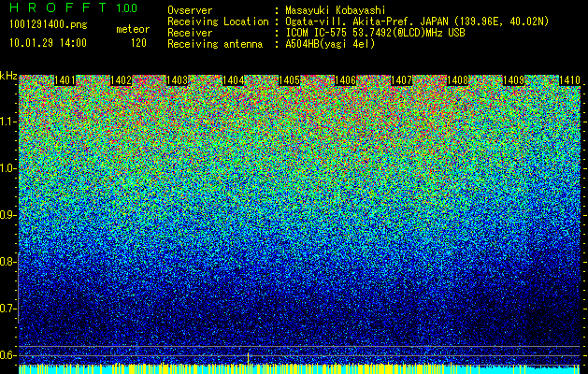
Task: Click the 0.6 frequency axis label
Action: pyautogui.click(x=7, y=355)
